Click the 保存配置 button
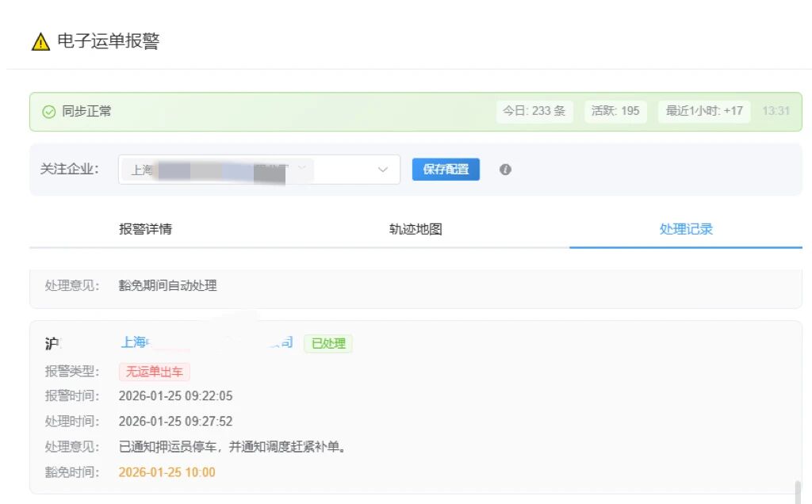The height and width of the screenshot is (504, 812). [446, 170]
